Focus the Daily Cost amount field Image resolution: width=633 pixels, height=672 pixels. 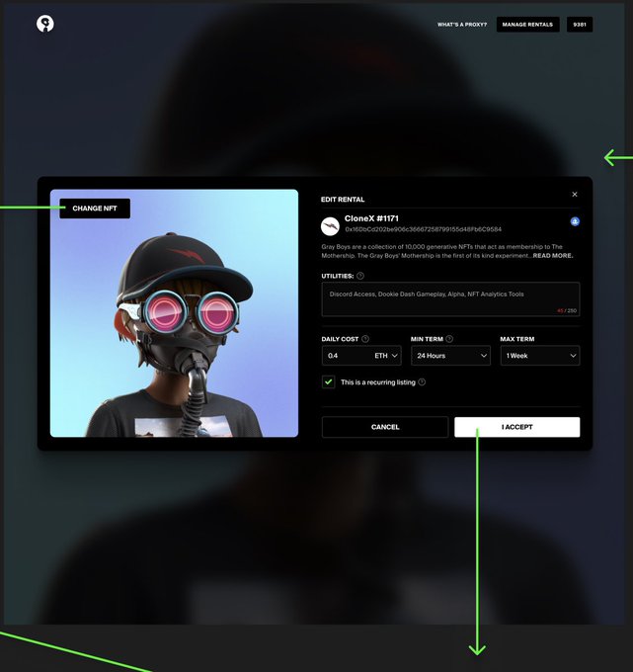tap(346, 356)
